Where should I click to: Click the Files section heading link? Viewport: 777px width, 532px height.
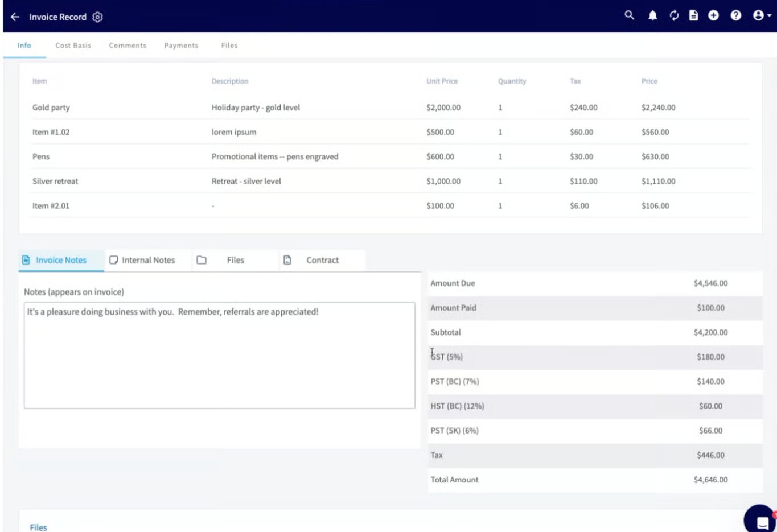[x=38, y=527]
